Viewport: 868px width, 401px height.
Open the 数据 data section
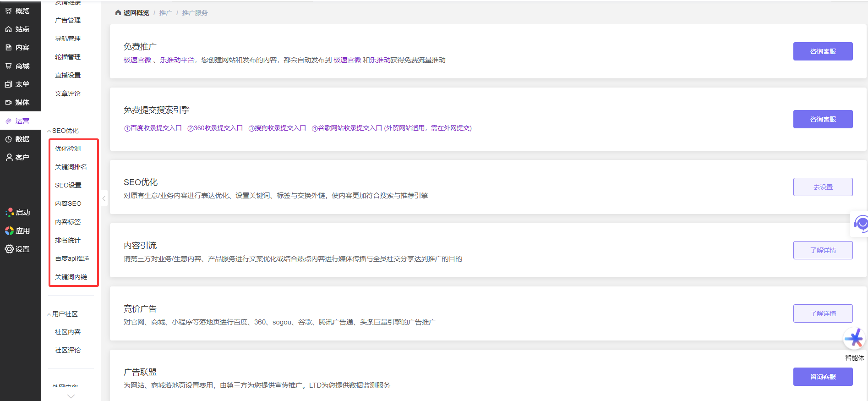click(x=17, y=139)
